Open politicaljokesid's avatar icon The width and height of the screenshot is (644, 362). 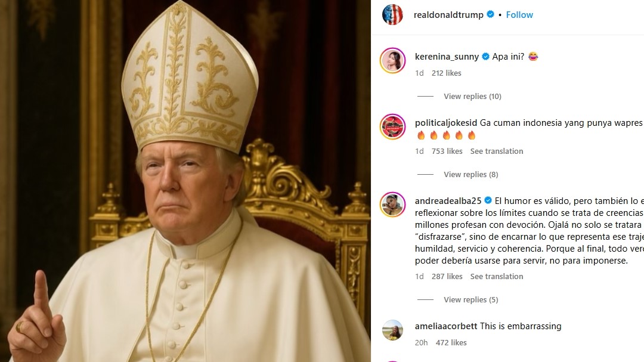[x=393, y=126]
